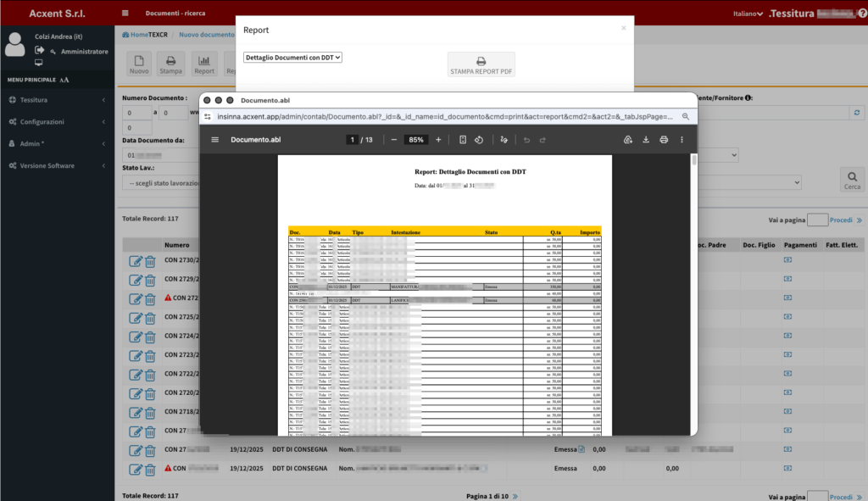Open the Dettaglio Documenti con DDT dropdown

[x=292, y=58]
